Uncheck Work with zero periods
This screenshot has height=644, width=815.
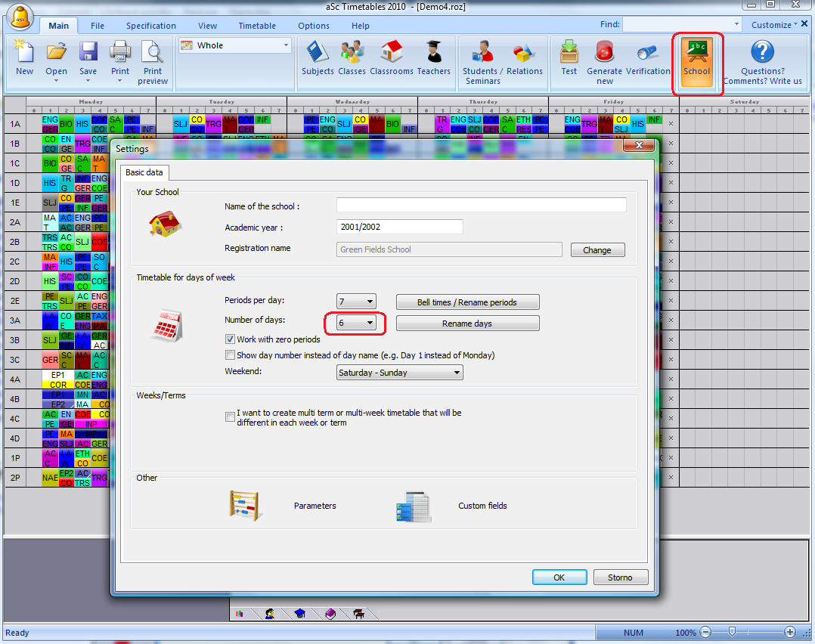(231, 339)
